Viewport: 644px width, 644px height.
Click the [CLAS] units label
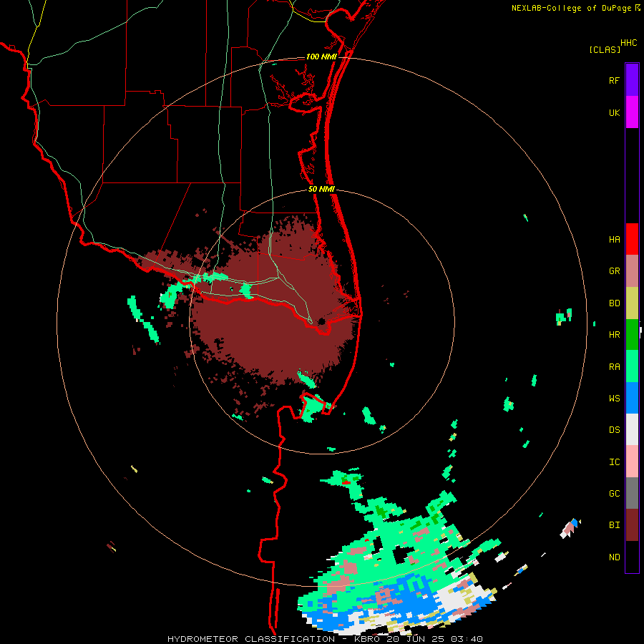click(x=605, y=49)
